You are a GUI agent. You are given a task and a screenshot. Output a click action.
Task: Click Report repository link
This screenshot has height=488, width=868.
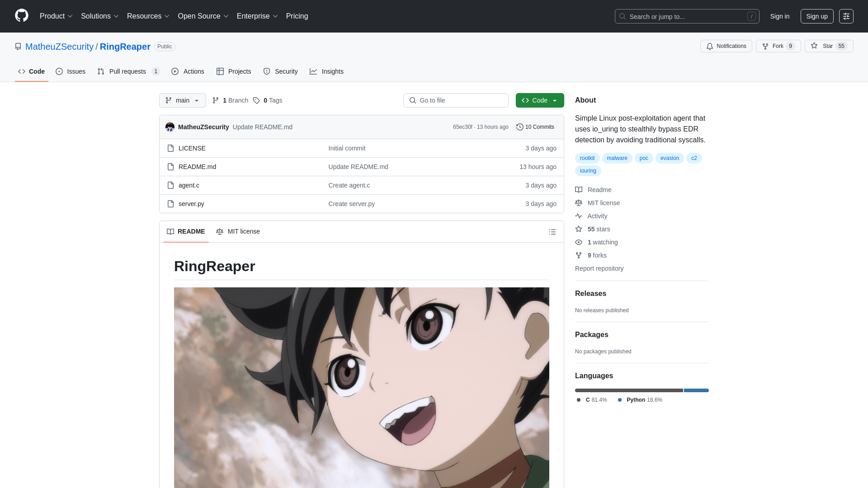click(599, 268)
